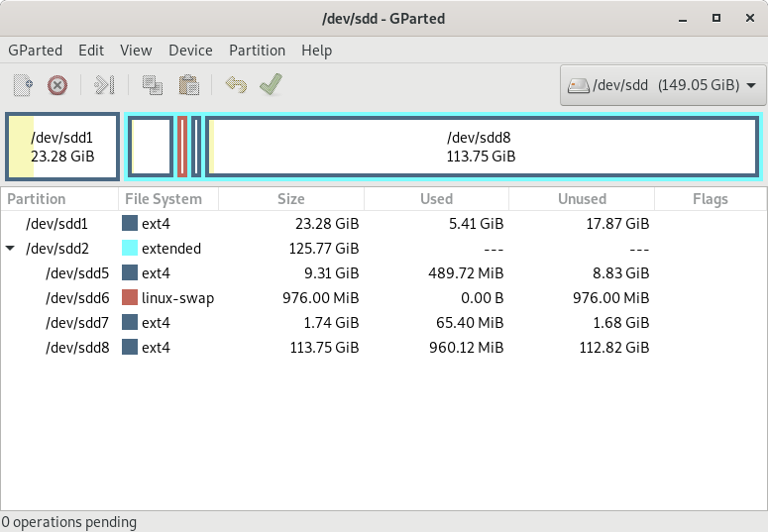
Task: Select the /dev/sdd1 block in disk map
Action: point(62,147)
